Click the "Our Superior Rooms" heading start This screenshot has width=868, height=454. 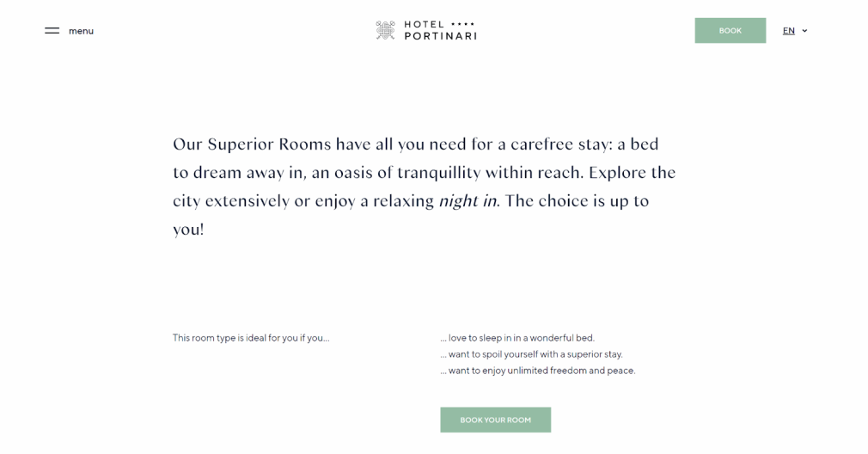(x=252, y=144)
